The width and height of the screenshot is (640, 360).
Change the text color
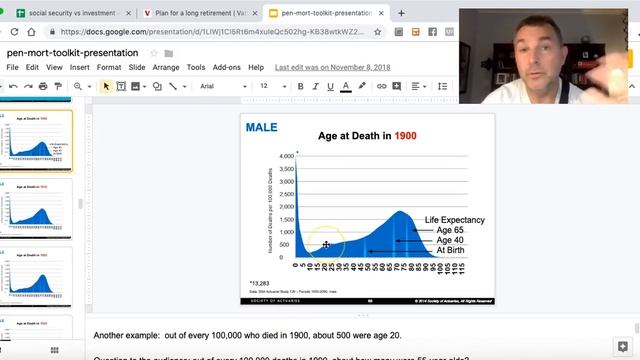coord(346,87)
